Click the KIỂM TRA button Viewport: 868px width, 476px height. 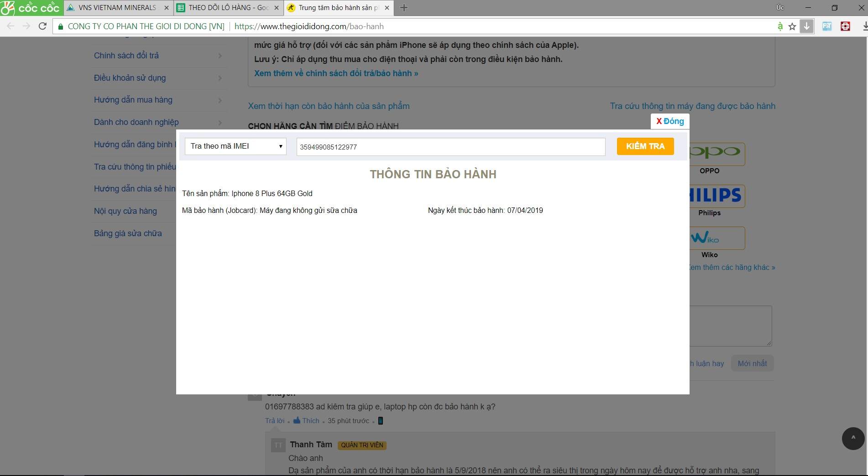645,146
